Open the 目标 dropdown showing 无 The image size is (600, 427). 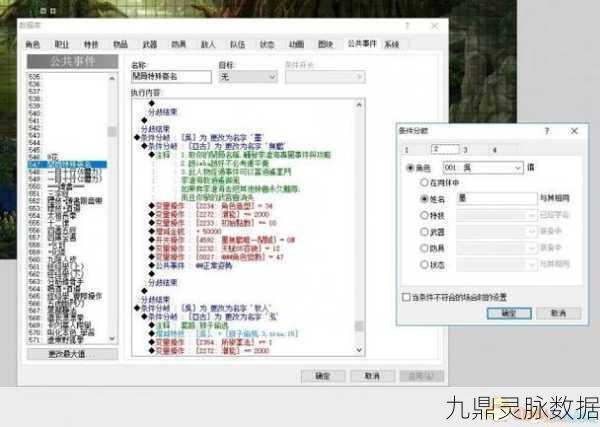click(248, 77)
